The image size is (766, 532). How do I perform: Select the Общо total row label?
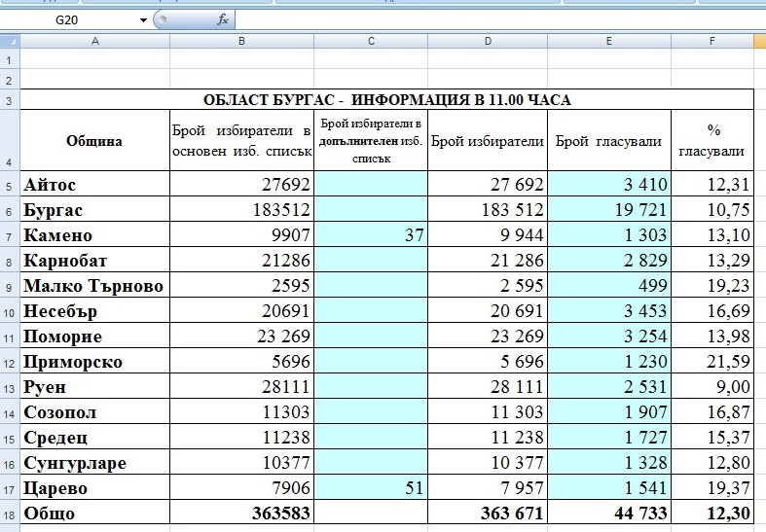pyautogui.click(x=94, y=514)
